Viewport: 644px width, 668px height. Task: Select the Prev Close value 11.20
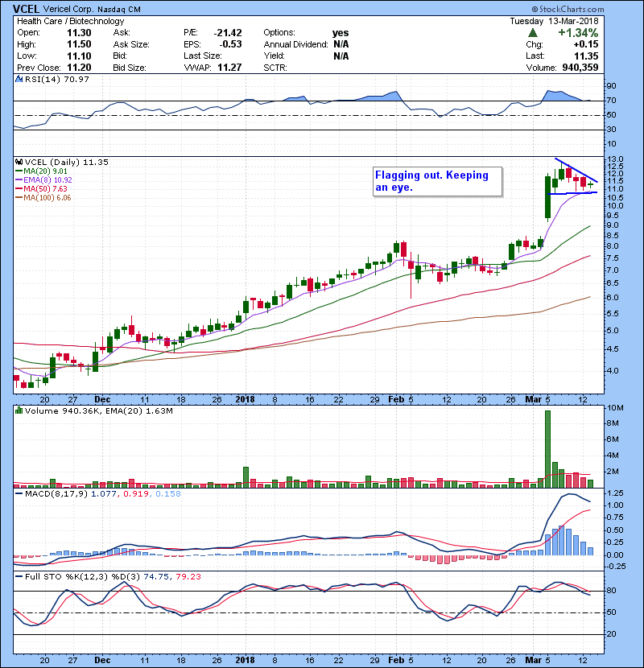[x=79, y=68]
